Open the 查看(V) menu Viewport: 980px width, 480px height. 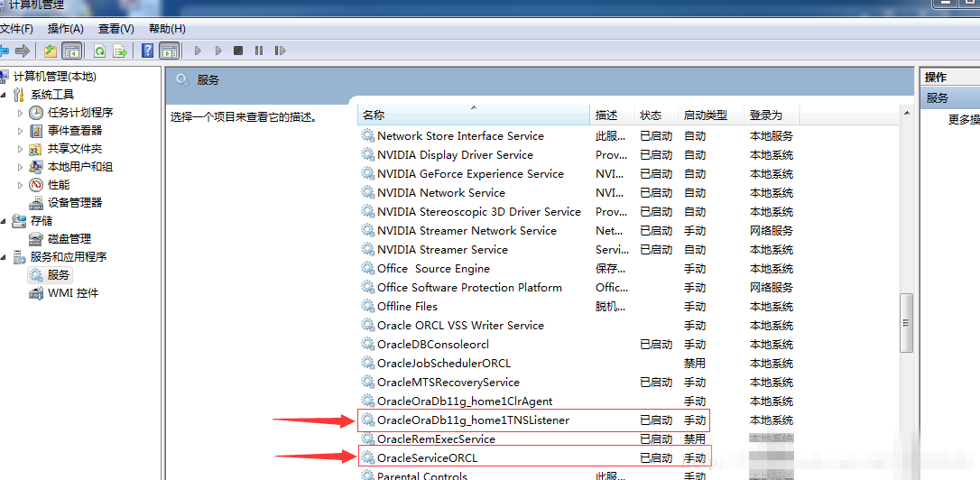(116, 29)
